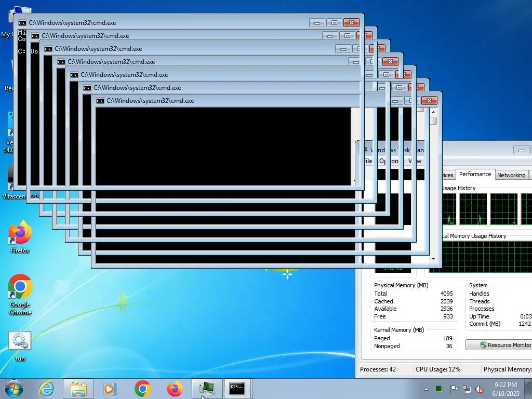Open Windows Media Player from taskbar
This screenshot has width=532, height=399.
coord(110,389)
